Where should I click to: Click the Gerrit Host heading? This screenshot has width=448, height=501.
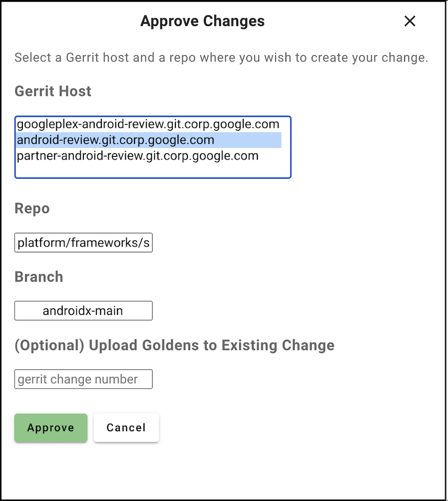point(53,91)
